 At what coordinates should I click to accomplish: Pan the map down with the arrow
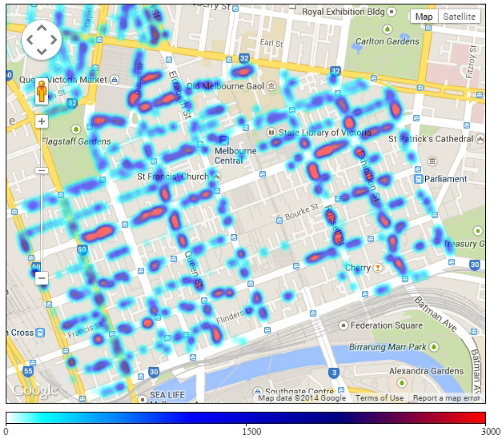tap(42, 51)
